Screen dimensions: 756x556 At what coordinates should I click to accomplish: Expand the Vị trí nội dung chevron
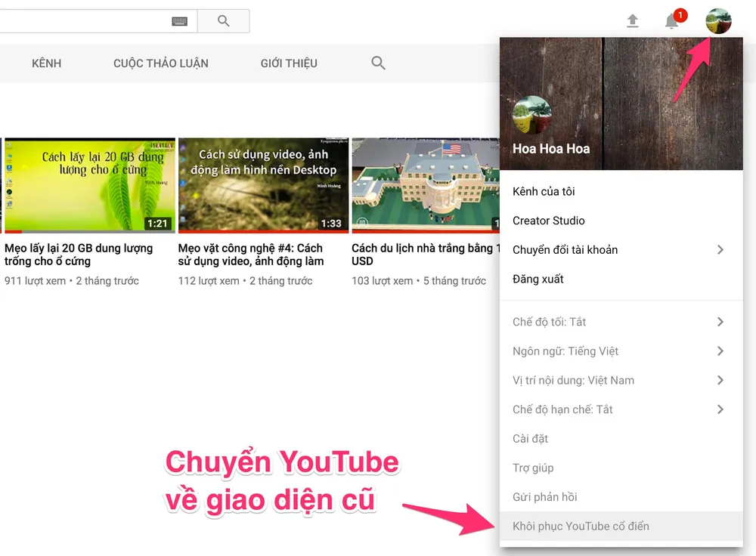pyautogui.click(x=720, y=380)
